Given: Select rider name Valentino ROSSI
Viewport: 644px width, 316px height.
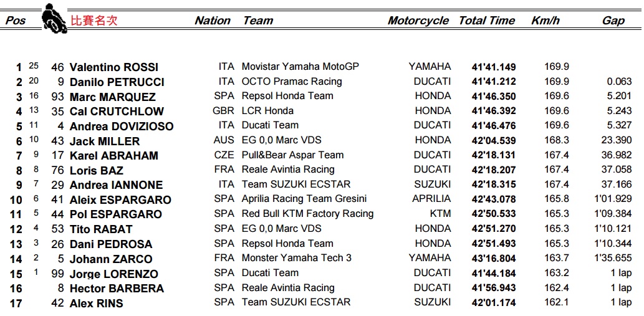Looking at the screenshot, I should tap(114, 67).
